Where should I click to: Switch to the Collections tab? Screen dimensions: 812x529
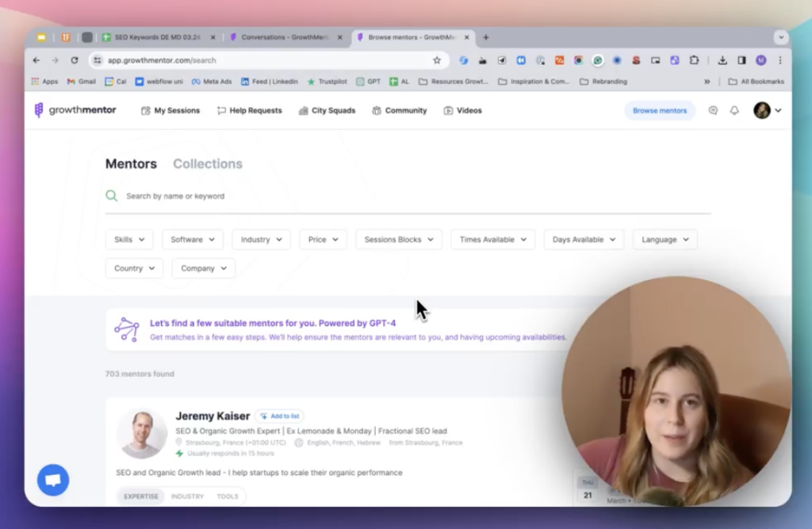point(208,164)
